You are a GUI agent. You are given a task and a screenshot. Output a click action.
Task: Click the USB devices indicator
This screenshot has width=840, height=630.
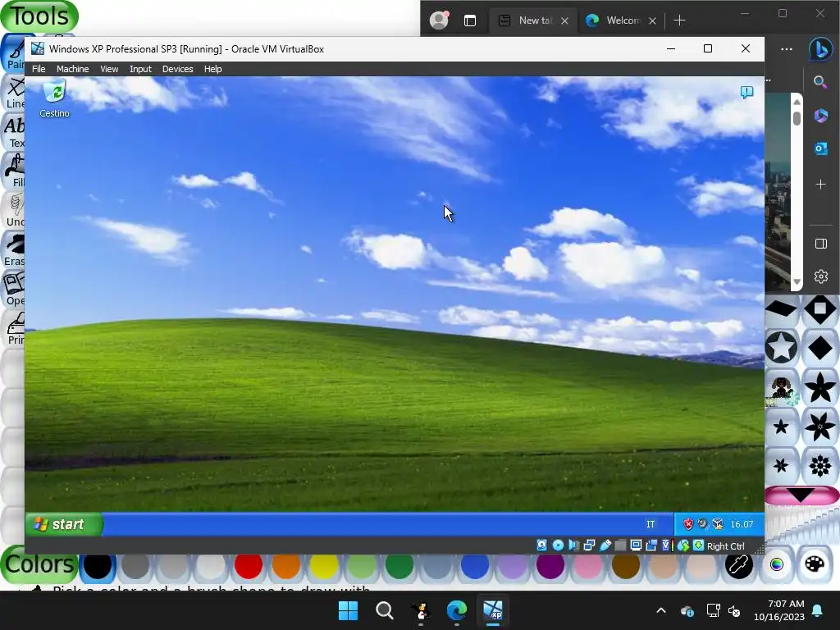[605, 546]
